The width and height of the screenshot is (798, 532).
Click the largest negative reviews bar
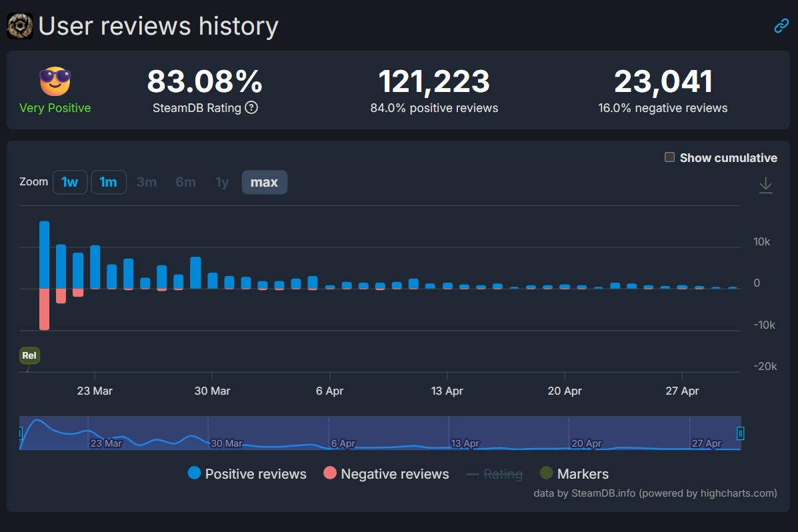[44, 309]
